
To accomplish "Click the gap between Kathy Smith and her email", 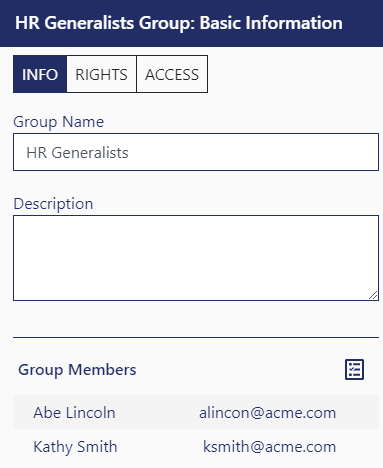I will click(x=160, y=447).
